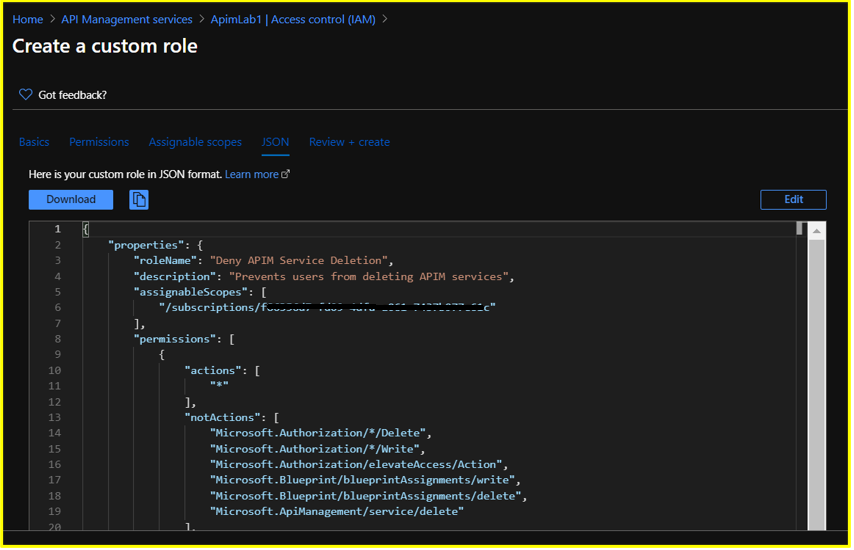Switch to the Basics tab
Screen dimensions: 854x550
(34, 142)
